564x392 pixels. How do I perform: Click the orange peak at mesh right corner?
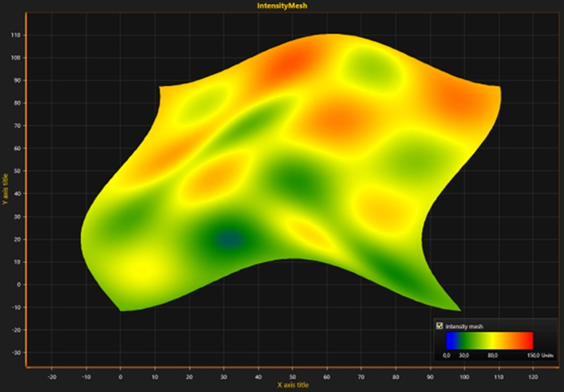tap(464, 102)
